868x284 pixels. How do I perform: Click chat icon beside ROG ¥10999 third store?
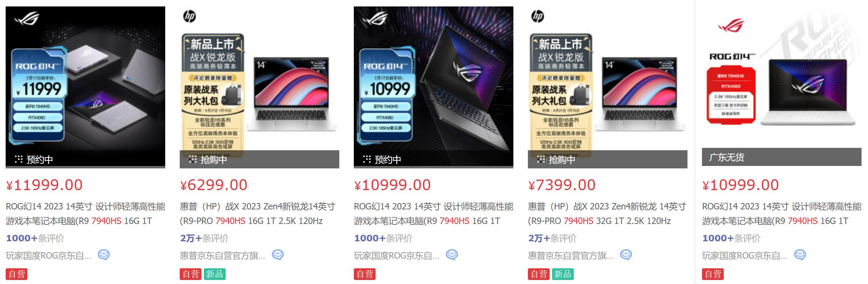[x=452, y=255]
